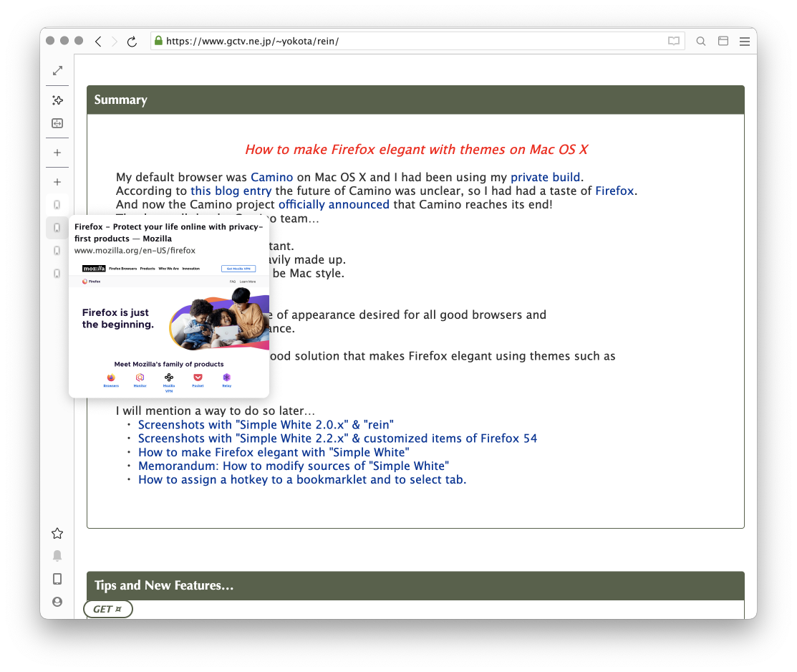Click the mobile device icon in the sidebar
The image size is (797, 672).
(57, 579)
